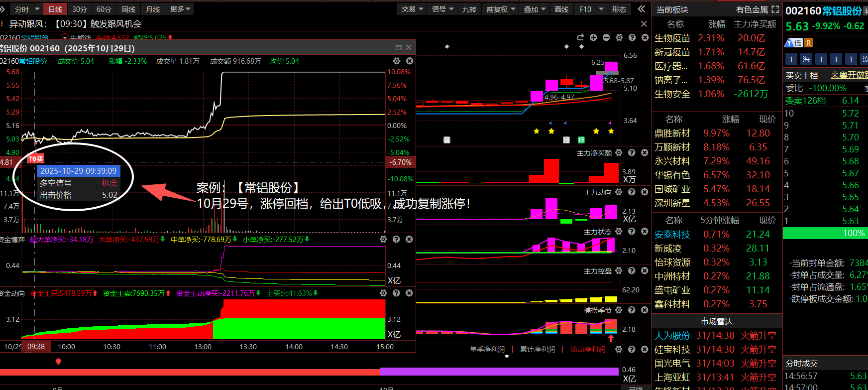The width and height of the screenshot is (868, 390).
Task: Open the 更多 period dropdown
Action: [180, 9]
